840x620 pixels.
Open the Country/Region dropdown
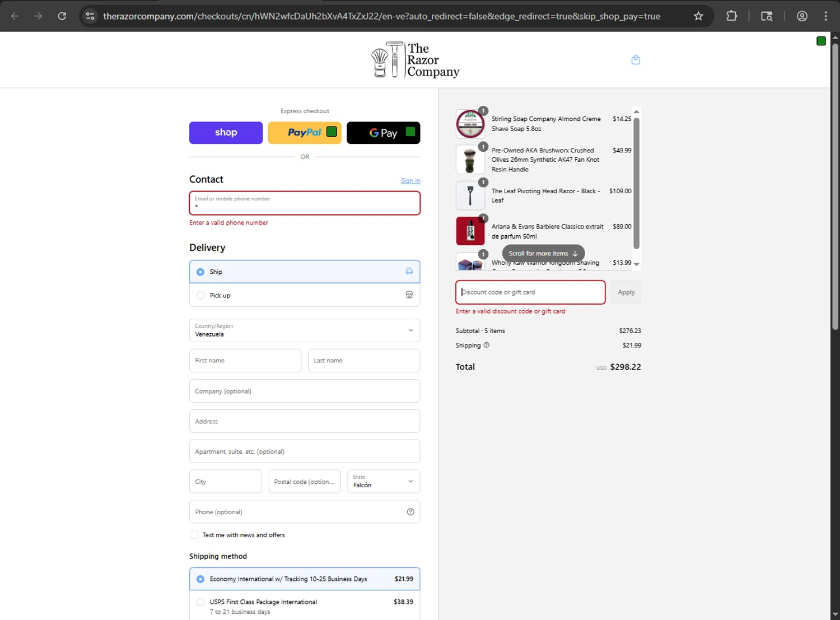click(x=305, y=330)
